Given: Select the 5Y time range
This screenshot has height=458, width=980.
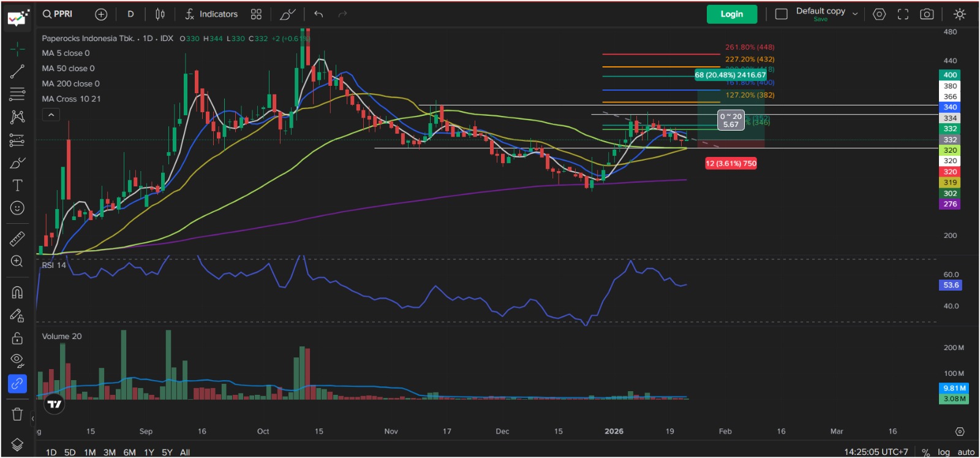Looking at the screenshot, I should tap(167, 452).
